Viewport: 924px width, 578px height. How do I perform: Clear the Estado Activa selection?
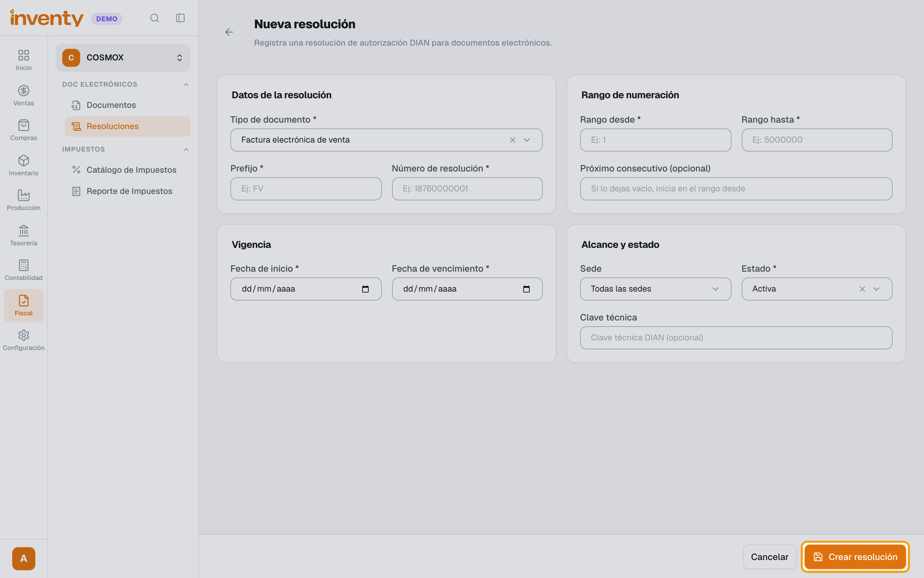click(x=862, y=289)
